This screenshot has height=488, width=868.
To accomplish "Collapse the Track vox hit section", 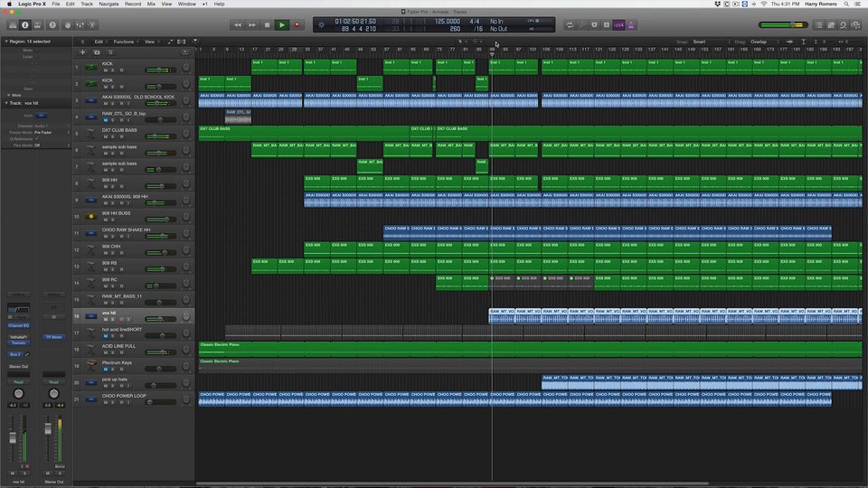I will pos(6,103).
